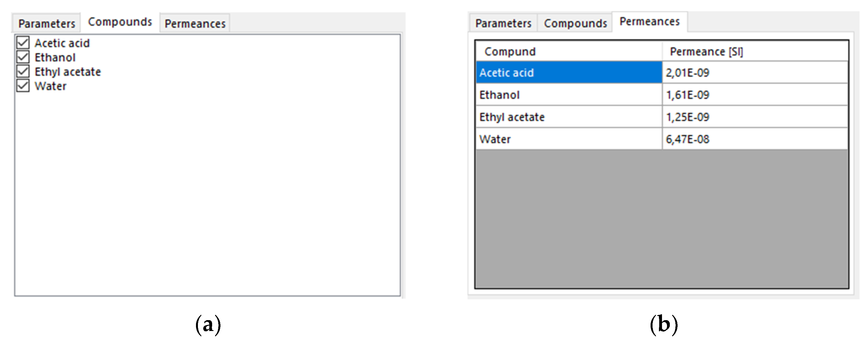Click active Permeances tab above the permeance table
The height and width of the screenshot is (341, 868).
(649, 21)
